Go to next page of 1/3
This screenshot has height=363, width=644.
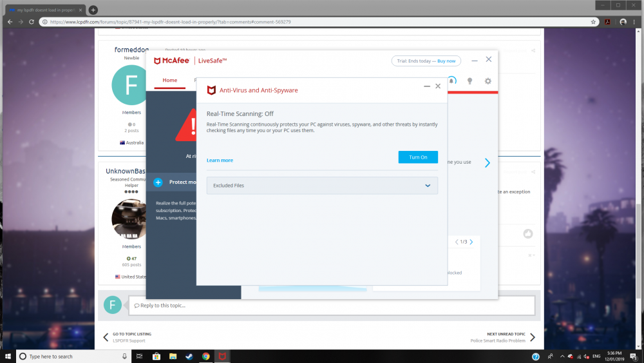click(471, 242)
